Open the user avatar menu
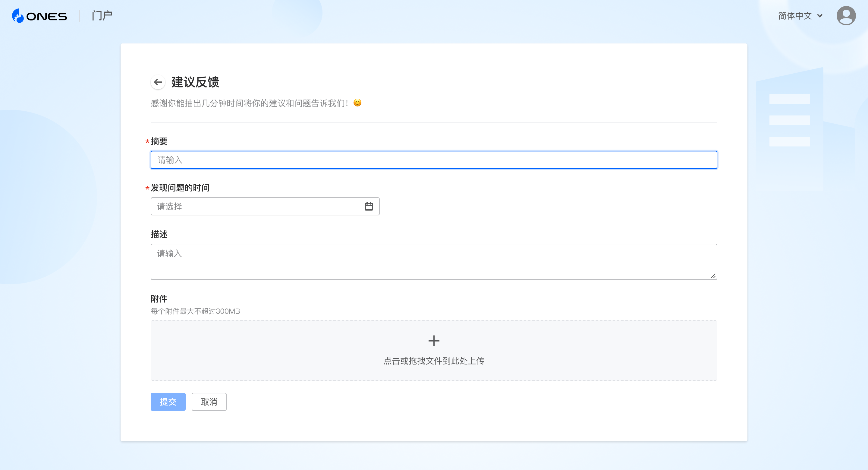868x470 pixels. [846, 16]
